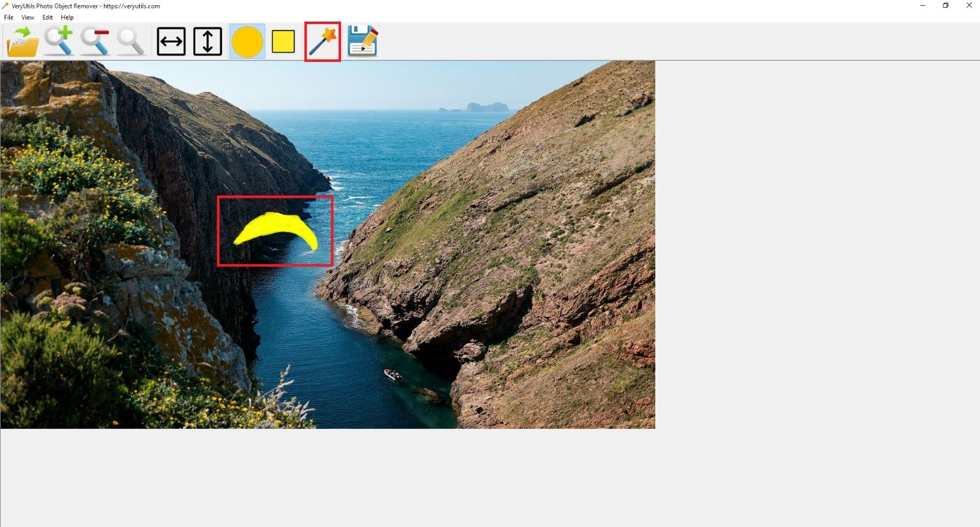The width and height of the screenshot is (980, 527).
Task: Click the distant island on the horizon
Action: 487,107
